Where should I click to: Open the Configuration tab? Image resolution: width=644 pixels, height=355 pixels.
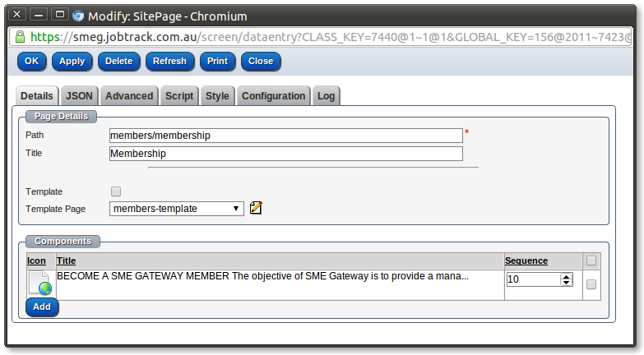273,96
